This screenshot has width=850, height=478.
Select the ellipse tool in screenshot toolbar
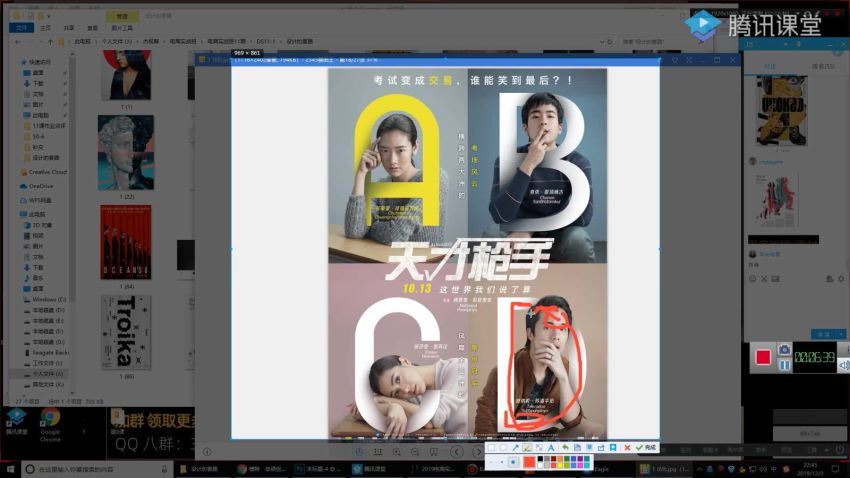click(x=504, y=448)
